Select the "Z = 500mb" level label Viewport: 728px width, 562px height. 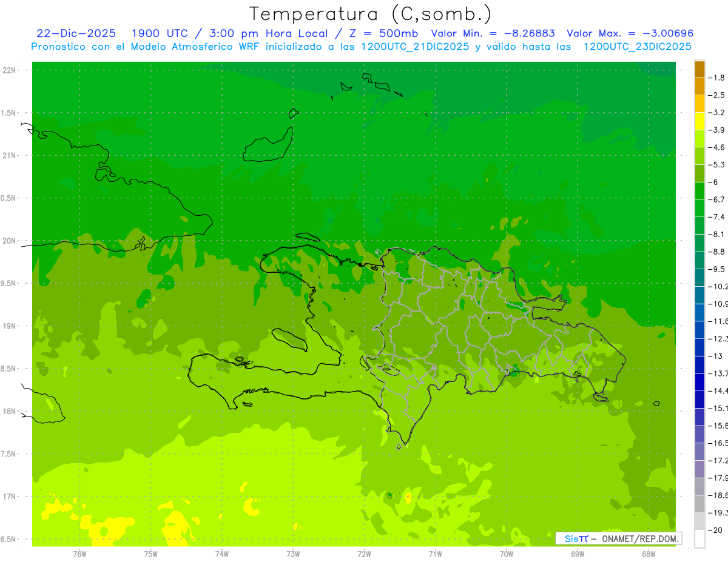pyautogui.click(x=380, y=33)
